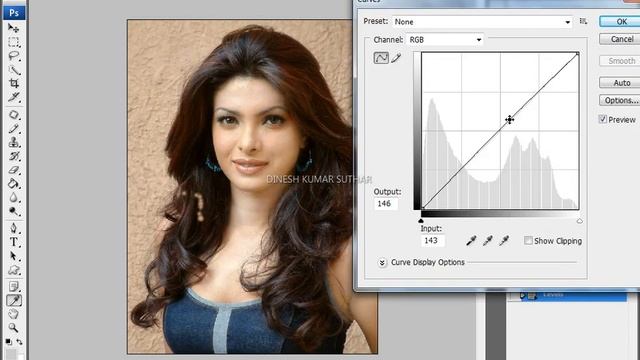Open the Options... button
The height and width of the screenshot is (360, 640).
pyautogui.click(x=621, y=100)
